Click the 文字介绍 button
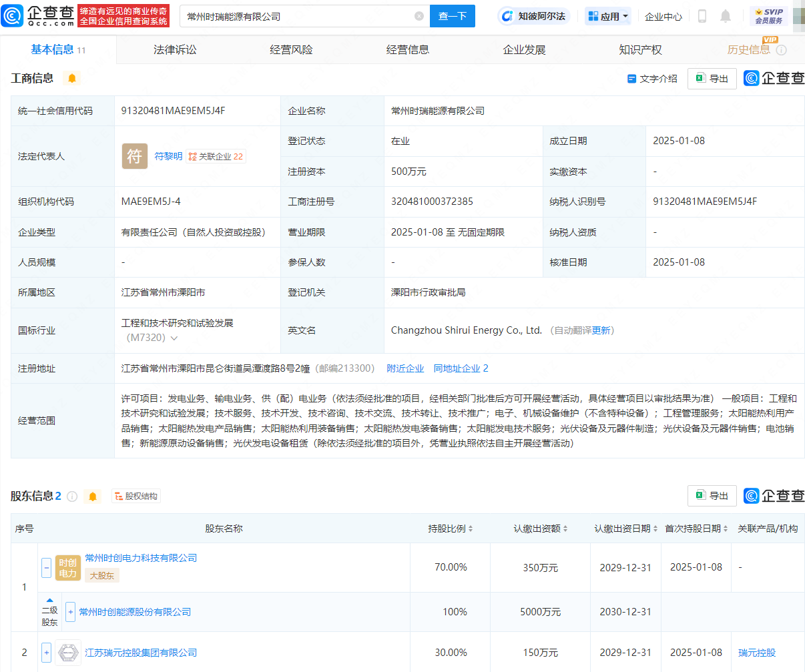Image resolution: width=805 pixels, height=672 pixels. coord(652,79)
